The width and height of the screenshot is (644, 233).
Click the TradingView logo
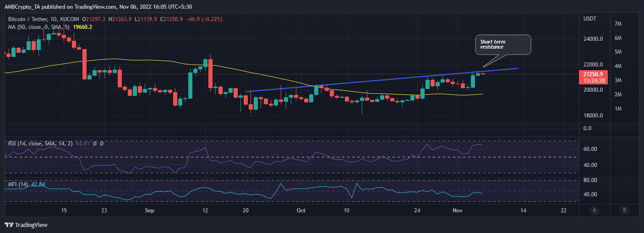(x=26, y=225)
